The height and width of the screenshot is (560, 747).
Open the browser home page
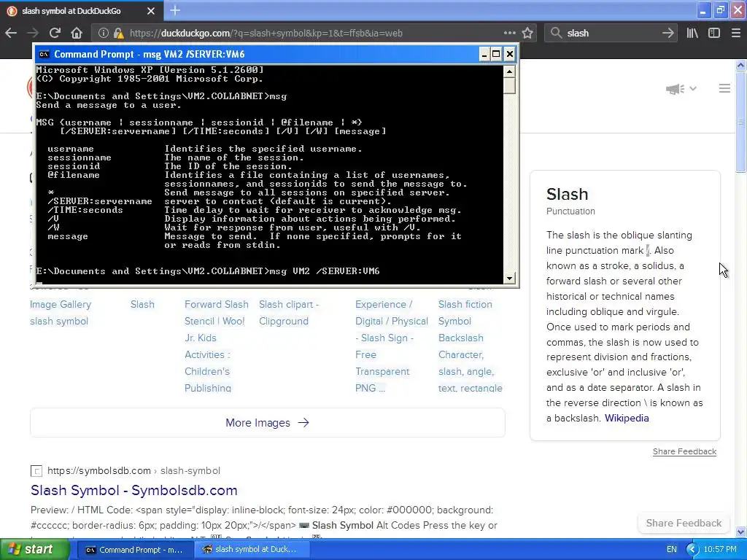pos(77,33)
